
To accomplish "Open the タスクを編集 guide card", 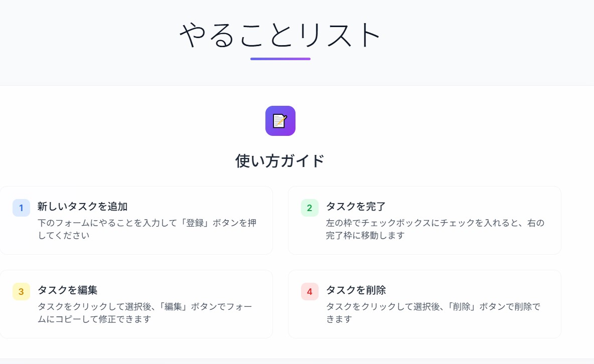I will (136, 303).
